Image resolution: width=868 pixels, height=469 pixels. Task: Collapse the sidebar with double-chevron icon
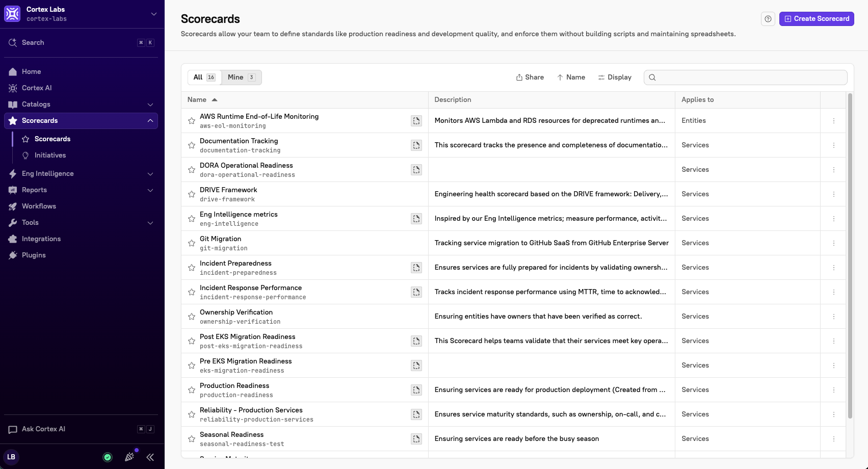(x=150, y=457)
